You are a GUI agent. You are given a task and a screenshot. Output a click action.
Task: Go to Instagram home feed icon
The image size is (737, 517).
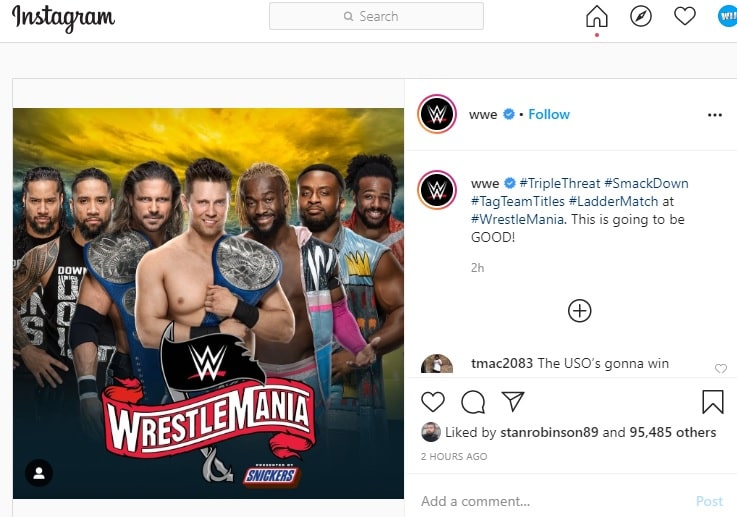596,17
